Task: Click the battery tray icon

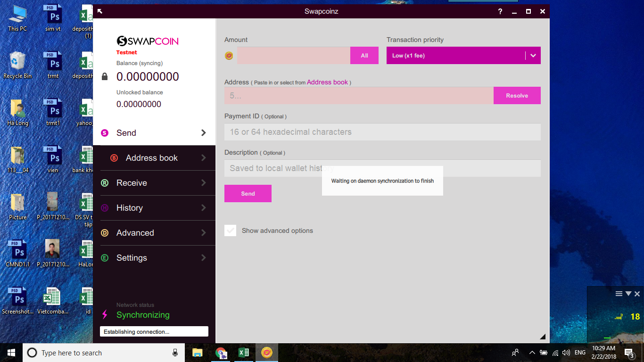Action: click(544, 353)
